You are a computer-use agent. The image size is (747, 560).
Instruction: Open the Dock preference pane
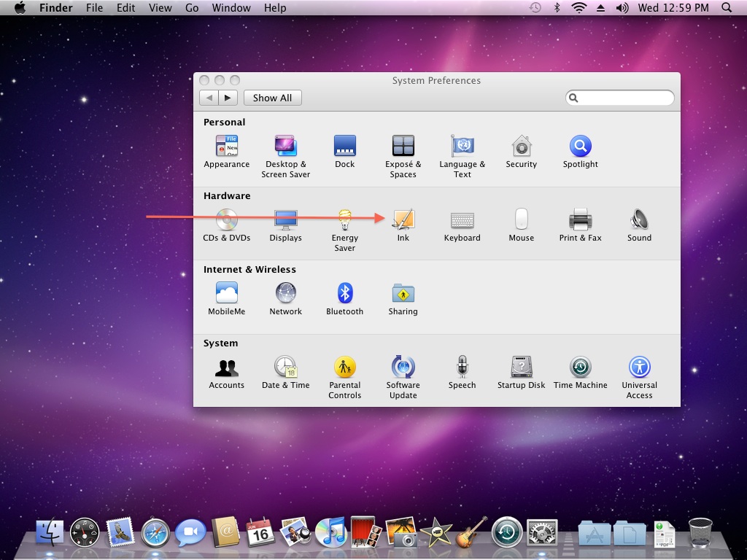coord(344,152)
